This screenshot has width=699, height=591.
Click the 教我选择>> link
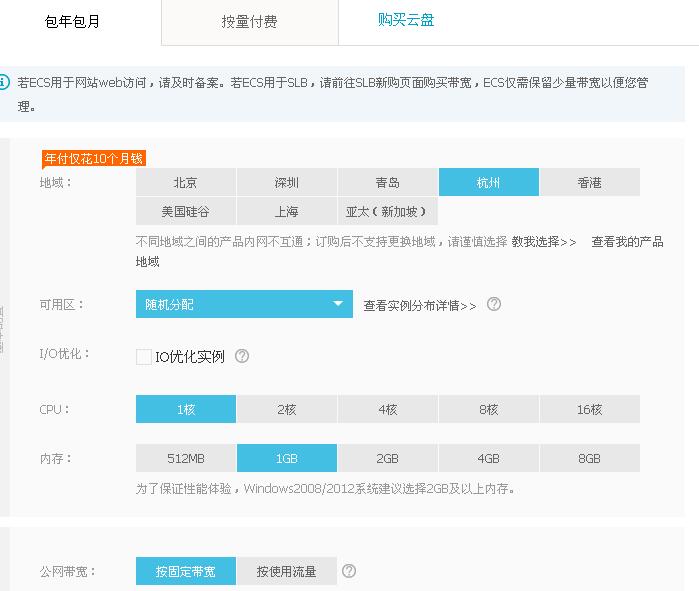pyautogui.click(x=544, y=242)
